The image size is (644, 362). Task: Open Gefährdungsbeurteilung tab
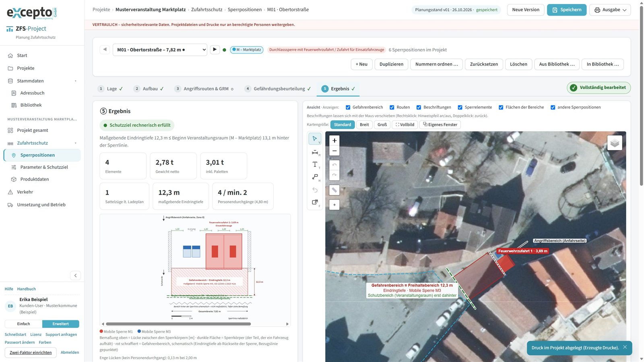point(278,89)
